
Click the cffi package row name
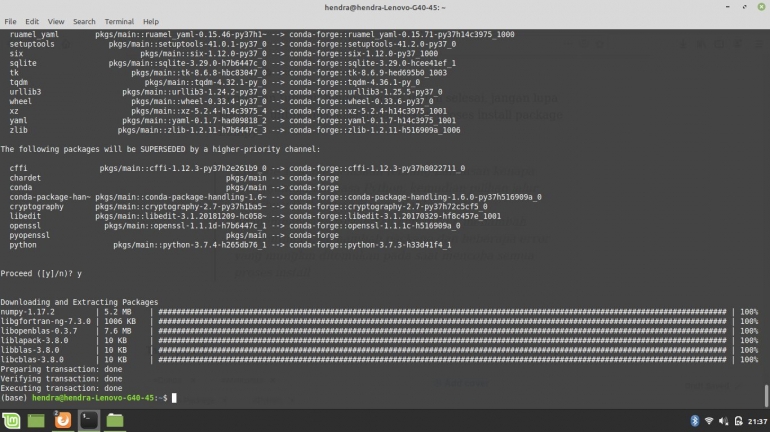[18, 168]
